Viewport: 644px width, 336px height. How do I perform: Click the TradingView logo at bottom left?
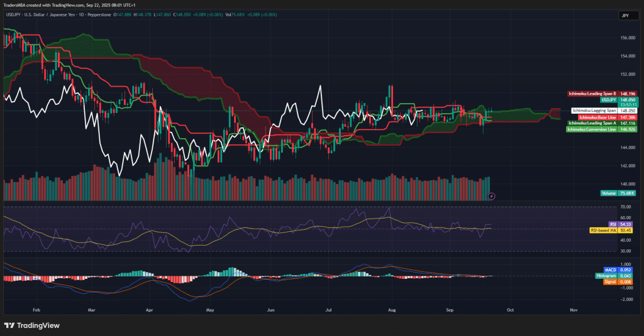[31, 325]
